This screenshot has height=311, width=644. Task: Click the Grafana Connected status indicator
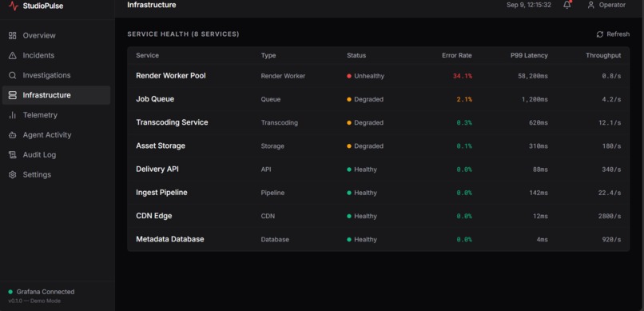click(x=42, y=292)
